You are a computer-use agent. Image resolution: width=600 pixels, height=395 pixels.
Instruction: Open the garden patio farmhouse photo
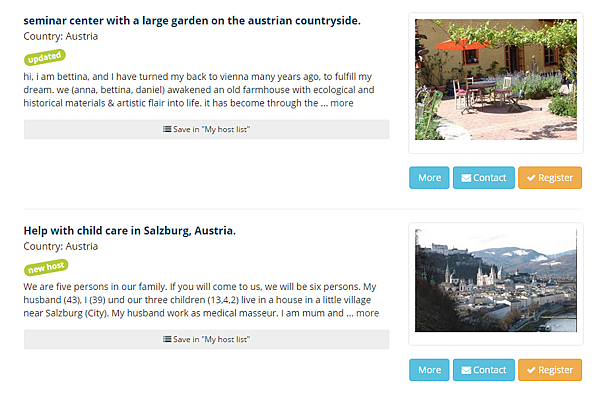(496, 80)
